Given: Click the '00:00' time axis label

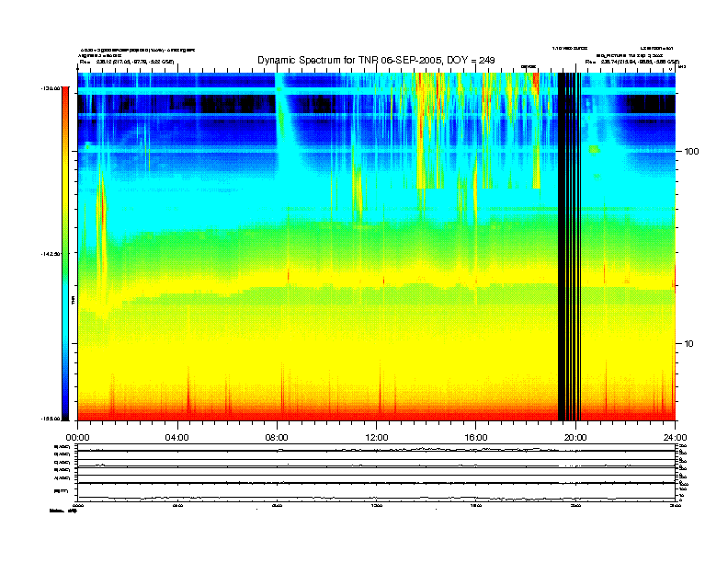Looking at the screenshot, I should pyautogui.click(x=77, y=438).
